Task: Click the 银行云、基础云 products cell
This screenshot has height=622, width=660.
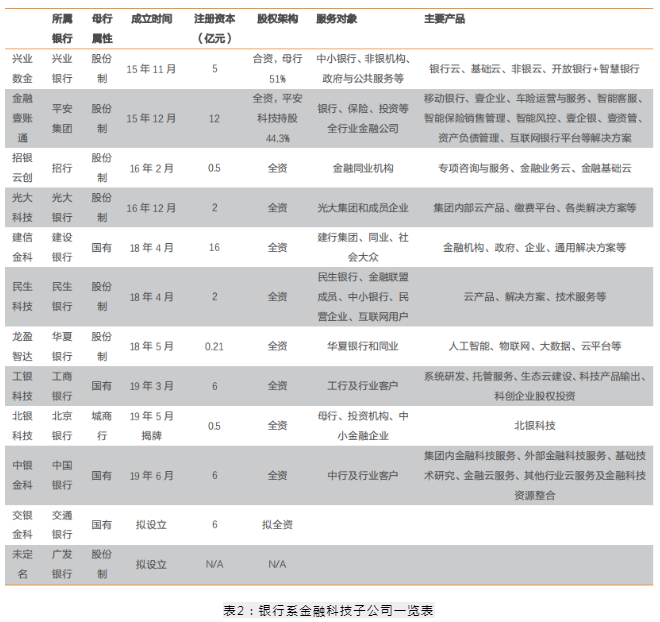Action: (x=535, y=69)
